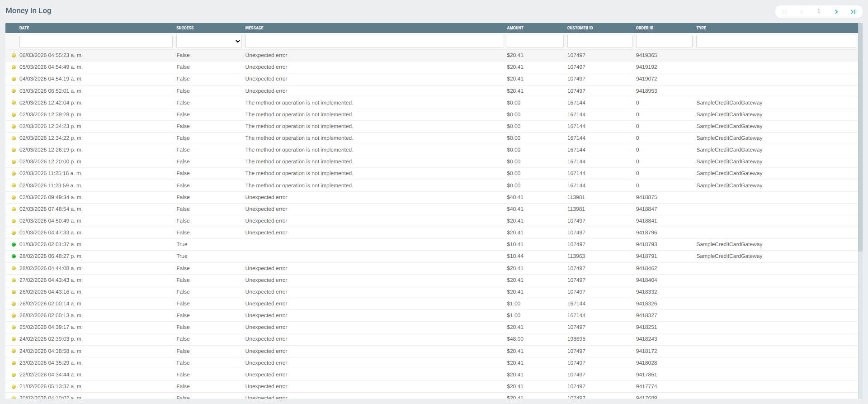Click yellow status dot for 05/03/2026 04:54:49 row
Viewport: 868px width, 404px height.
(14, 67)
